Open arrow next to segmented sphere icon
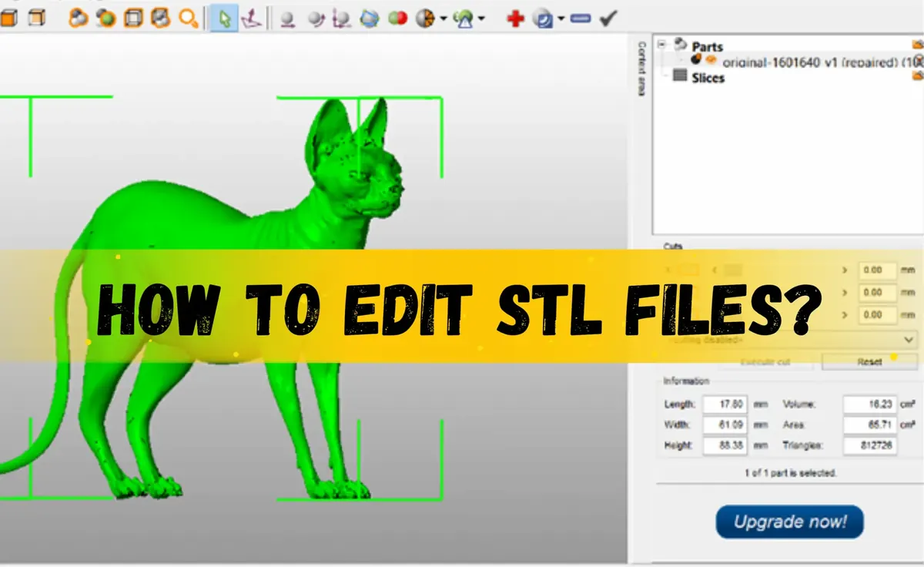 point(444,19)
